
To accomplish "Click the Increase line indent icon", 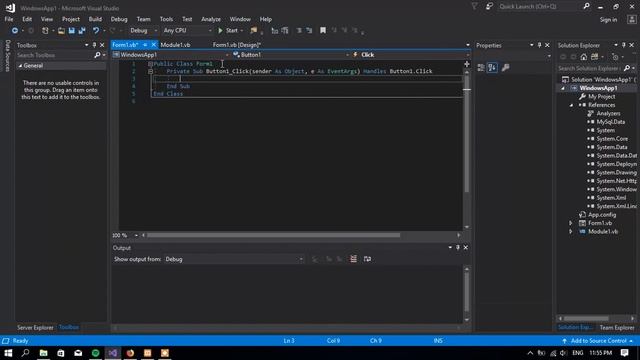I will click(x=309, y=31).
